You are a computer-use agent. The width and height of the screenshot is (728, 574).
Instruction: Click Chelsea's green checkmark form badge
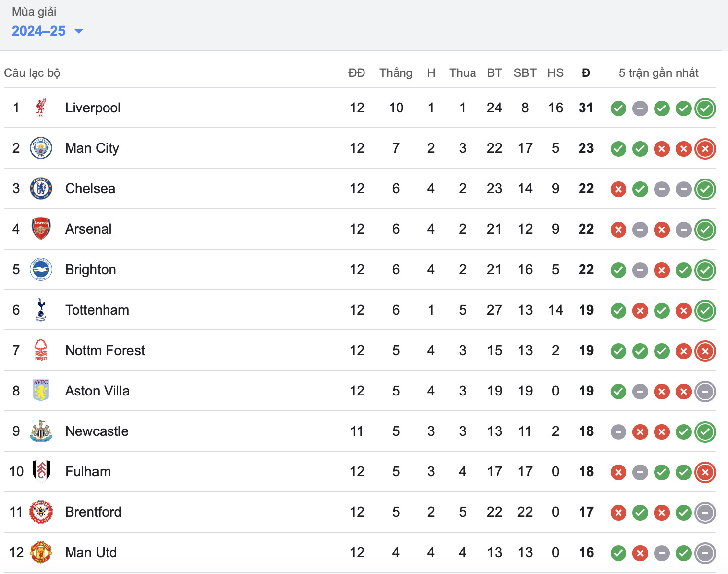(x=640, y=189)
